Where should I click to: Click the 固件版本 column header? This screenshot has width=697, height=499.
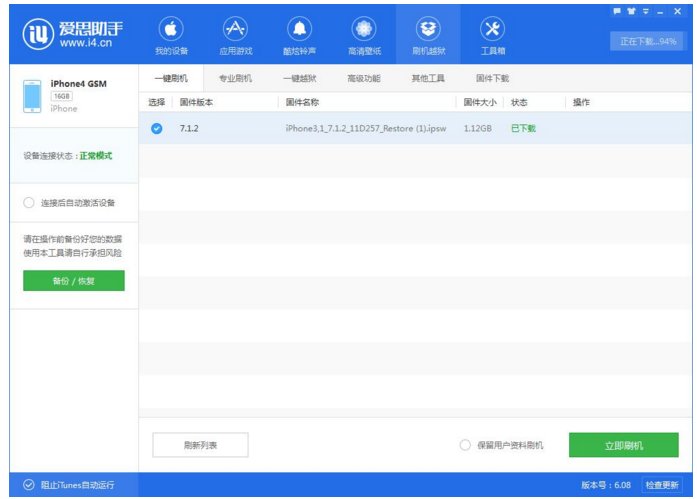pos(196,102)
